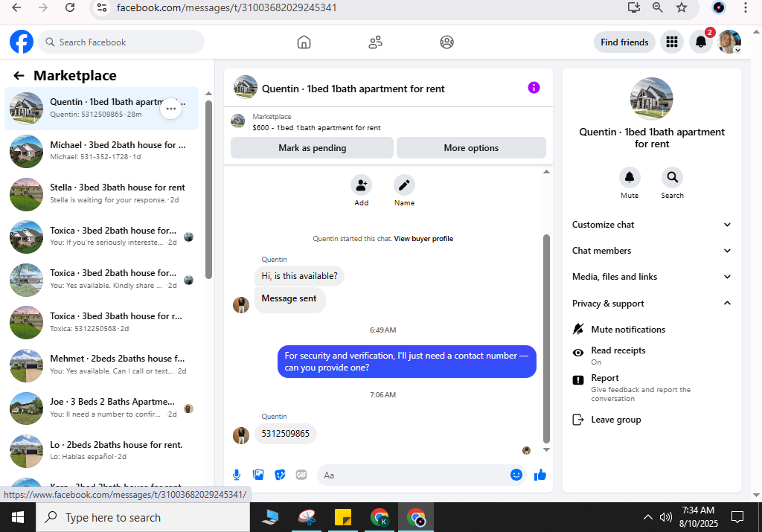Screen dimensions: 762x532
Task: Click the browser back arrow
Action: click(x=16, y=7)
